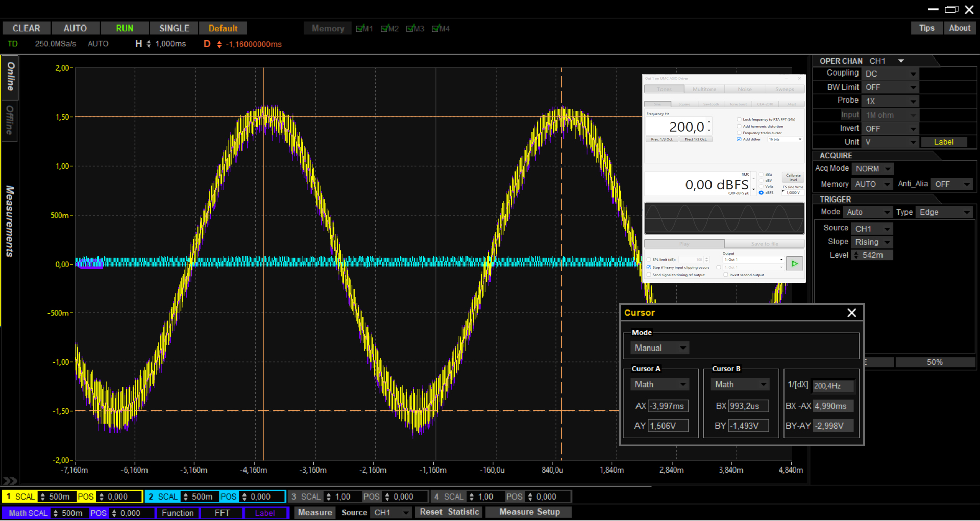Enable Add harmonic distortion checkbox
This screenshot has height=521, width=980.
click(739, 126)
